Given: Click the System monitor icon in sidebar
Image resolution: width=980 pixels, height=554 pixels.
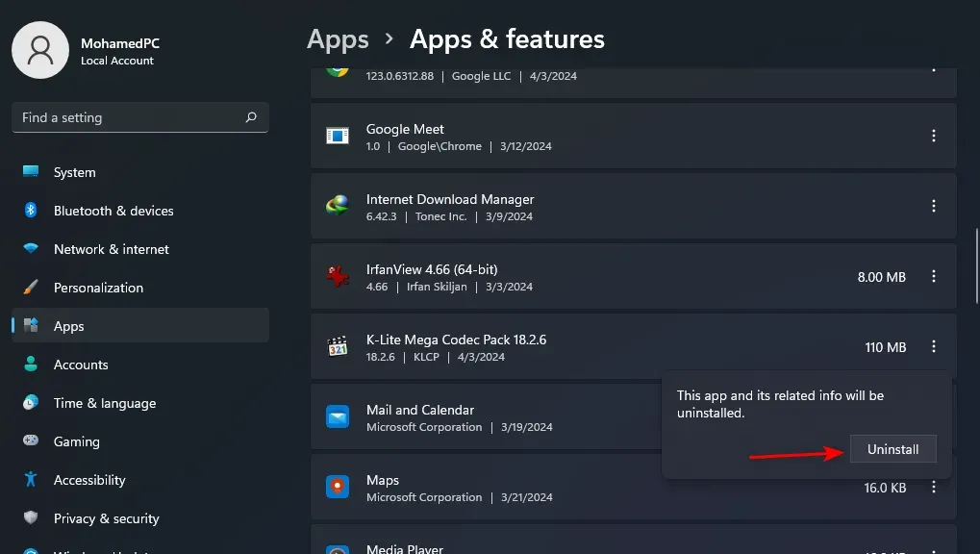Looking at the screenshot, I should 31,171.
